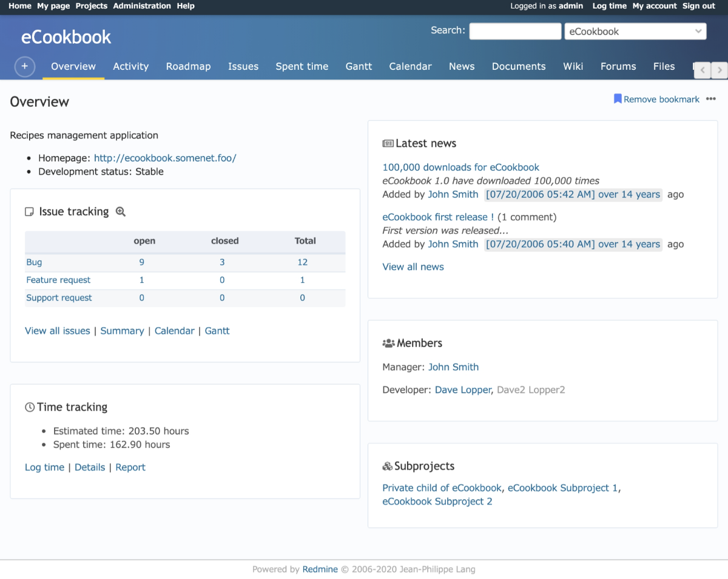Open the ecookbook.somenet.foo homepage link

[165, 158]
